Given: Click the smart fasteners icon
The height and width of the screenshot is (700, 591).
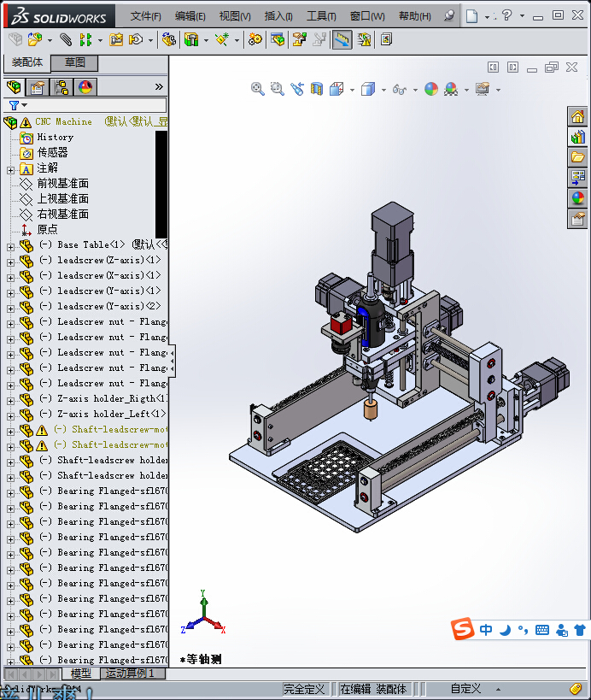Looking at the screenshot, I should (x=116, y=39).
